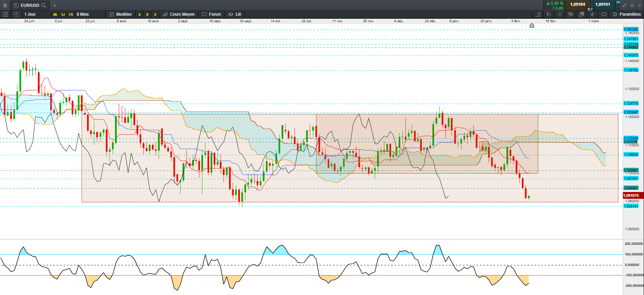Open the 1 Jour timeframe dropdown
This screenshot has height=295, width=644.
pyautogui.click(x=36, y=14)
